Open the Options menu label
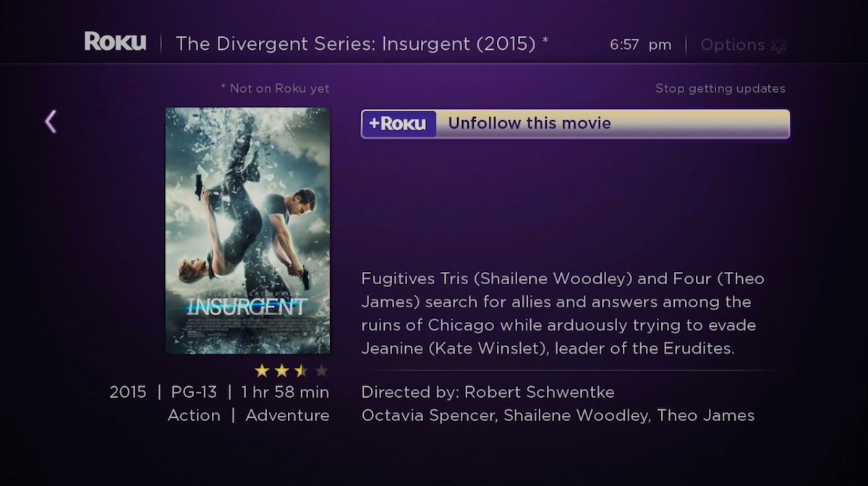 click(732, 45)
